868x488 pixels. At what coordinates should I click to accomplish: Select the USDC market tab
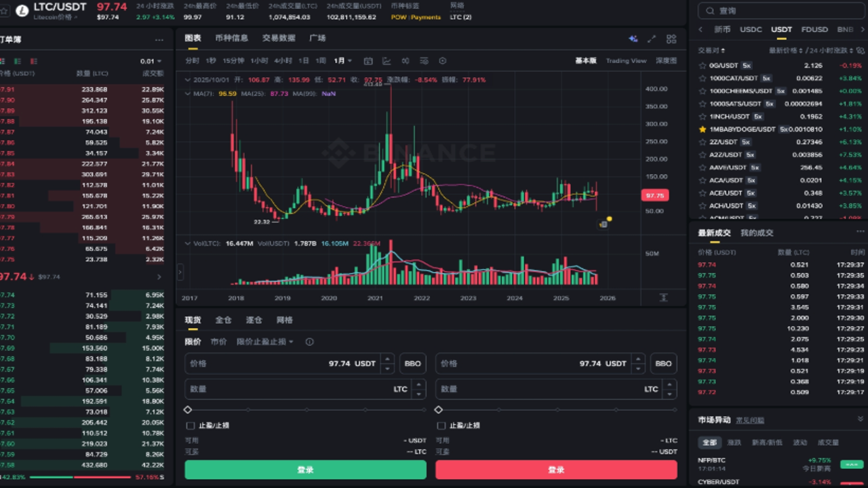pyautogui.click(x=751, y=30)
